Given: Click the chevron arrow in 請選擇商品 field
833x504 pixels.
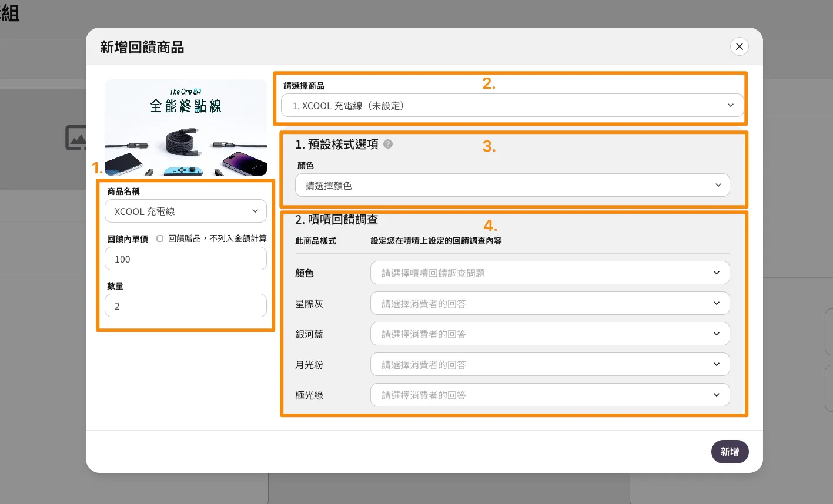Looking at the screenshot, I should (731, 106).
